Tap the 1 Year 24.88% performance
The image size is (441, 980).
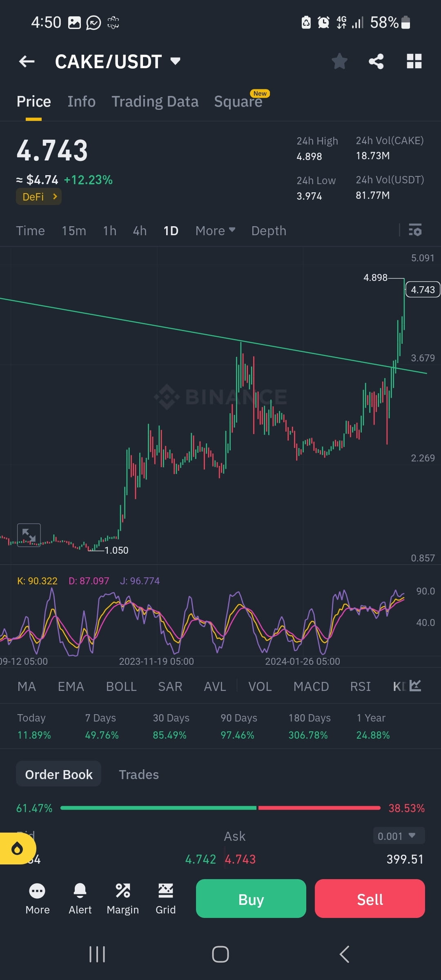point(373,726)
